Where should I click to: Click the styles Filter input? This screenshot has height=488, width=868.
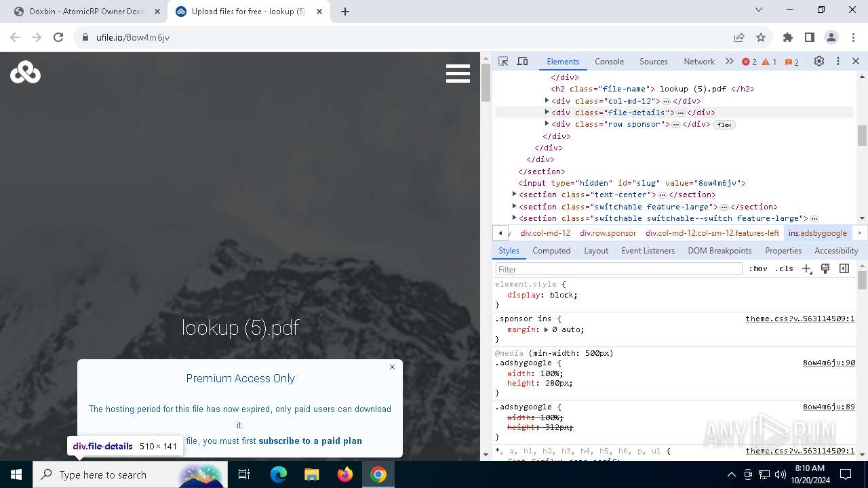[619, 269]
